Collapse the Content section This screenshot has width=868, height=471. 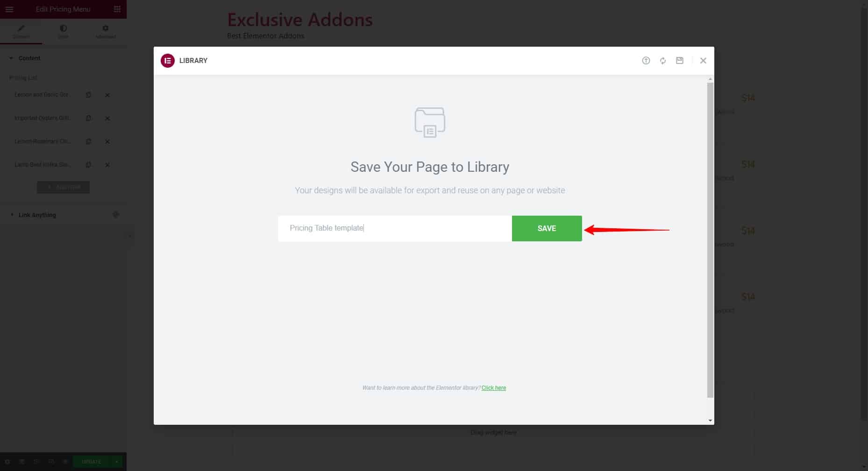point(63,58)
